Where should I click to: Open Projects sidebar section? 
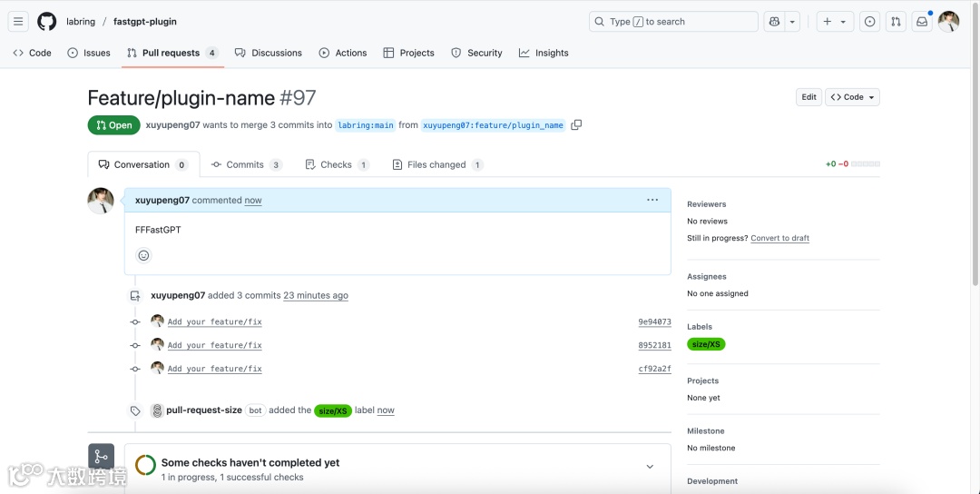[x=702, y=380]
